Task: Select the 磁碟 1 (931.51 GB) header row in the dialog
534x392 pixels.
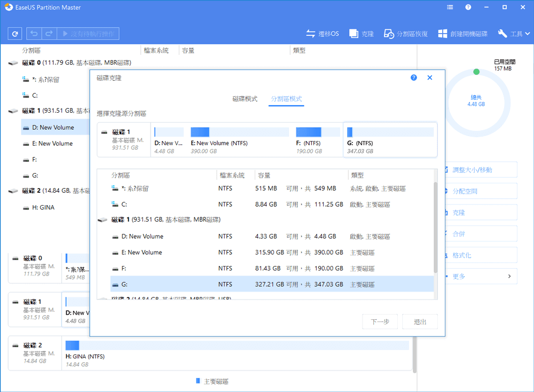Action: coord(265,219)
